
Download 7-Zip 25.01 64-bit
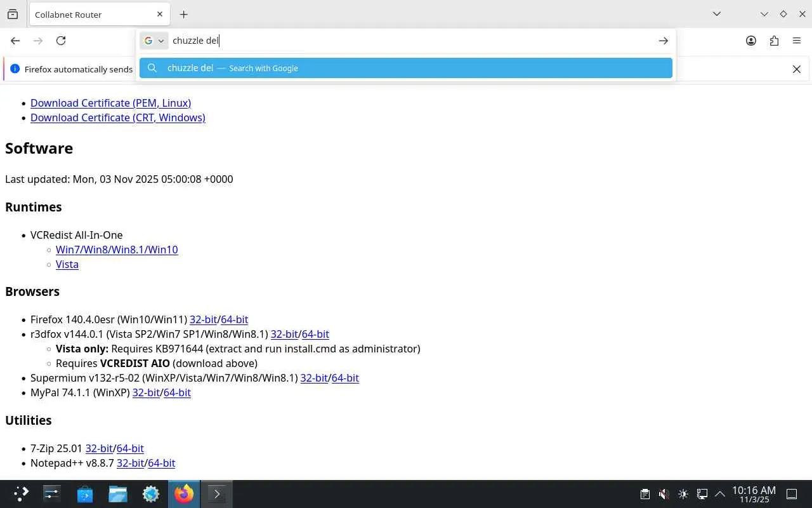[130, 448]
